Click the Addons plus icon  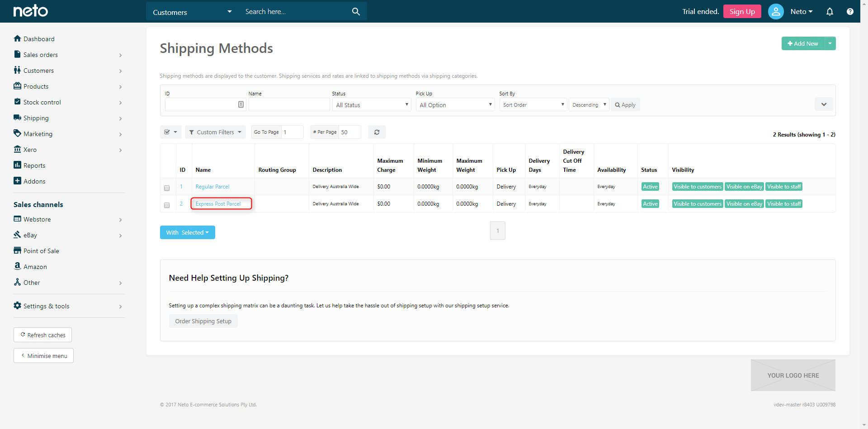[17, 181]
